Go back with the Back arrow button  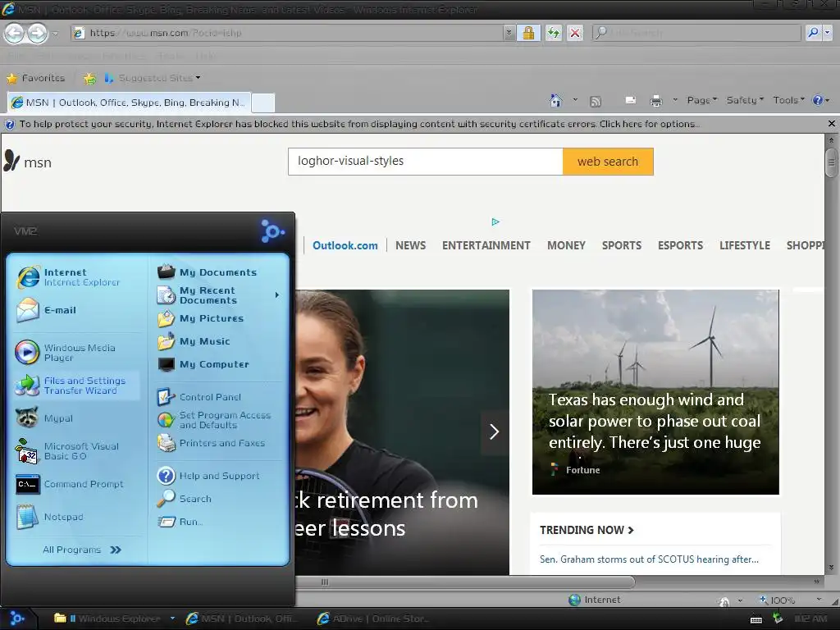[15, 33]
